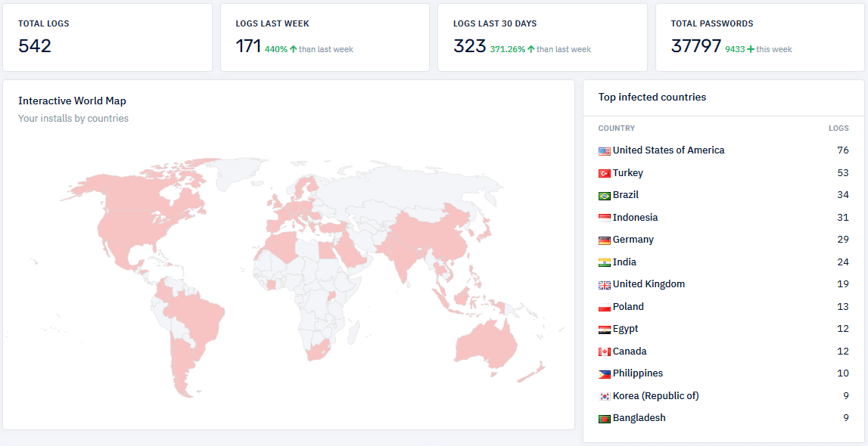Open the Philippines row in the country list
Image resolution: width=868 pixels, height=446 pixels.
637,373
